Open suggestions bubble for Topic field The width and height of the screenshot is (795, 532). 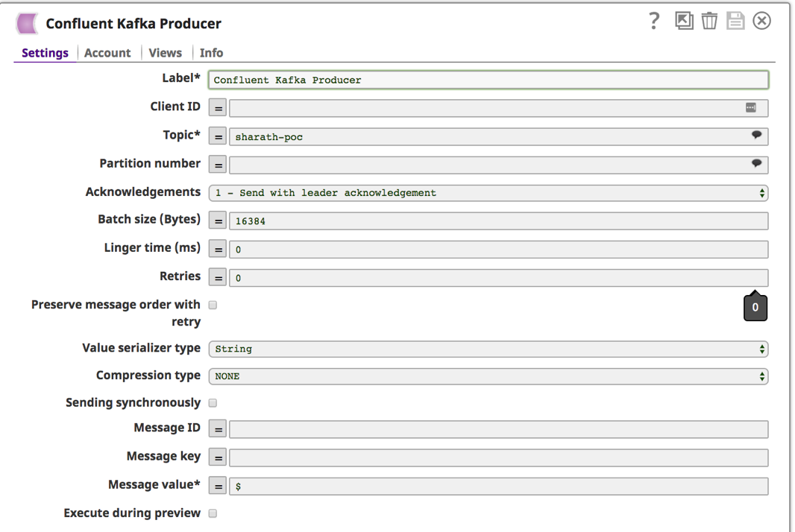pos(756,135)
